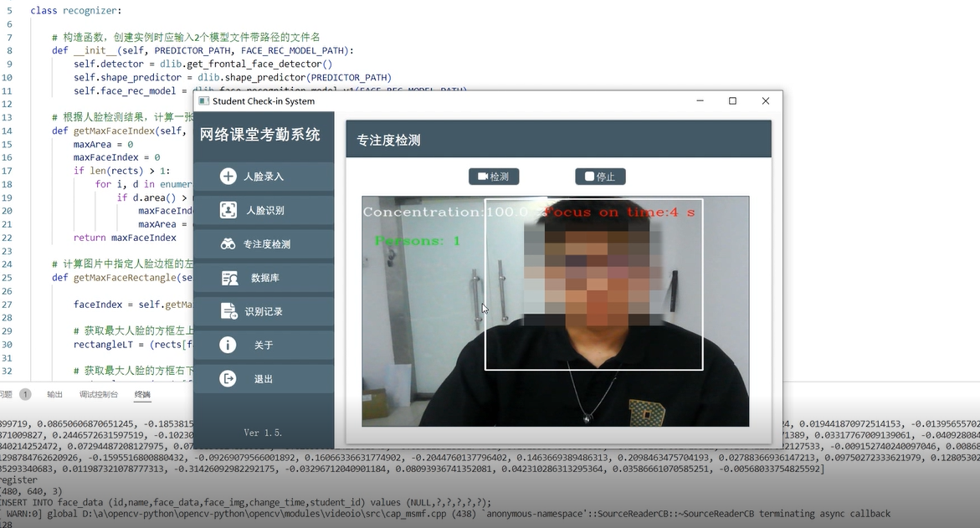
Task: Place cursor on 'class recognizer:' code line
Action: 75,11
